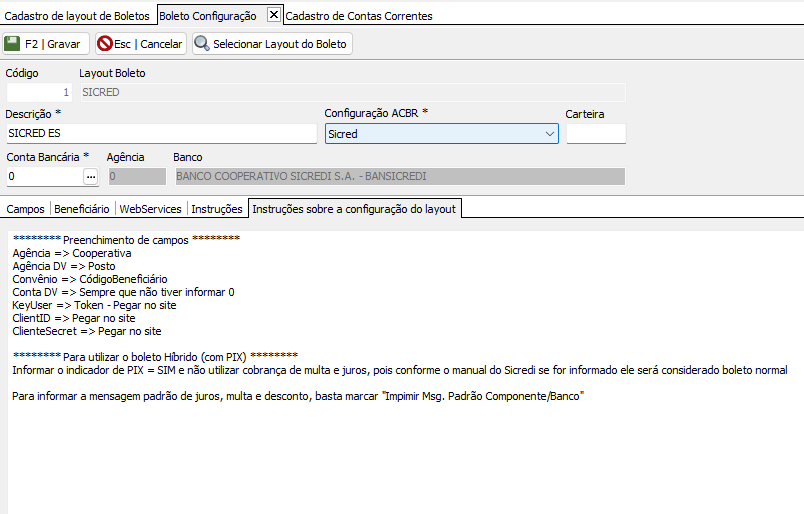The height and width of the screenshot is (514, 804).
Task: Click Selecionar Layout do Boleto button
Action: (272, 44)
